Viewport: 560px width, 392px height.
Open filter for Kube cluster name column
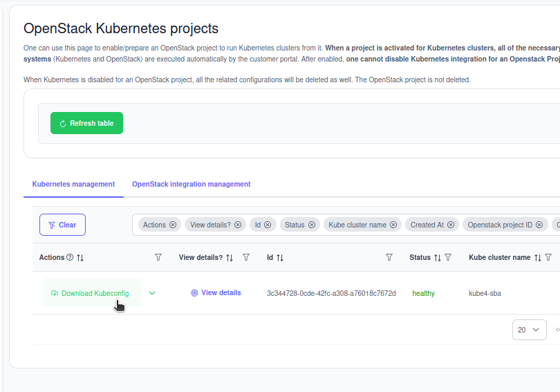tap(548, 257)
